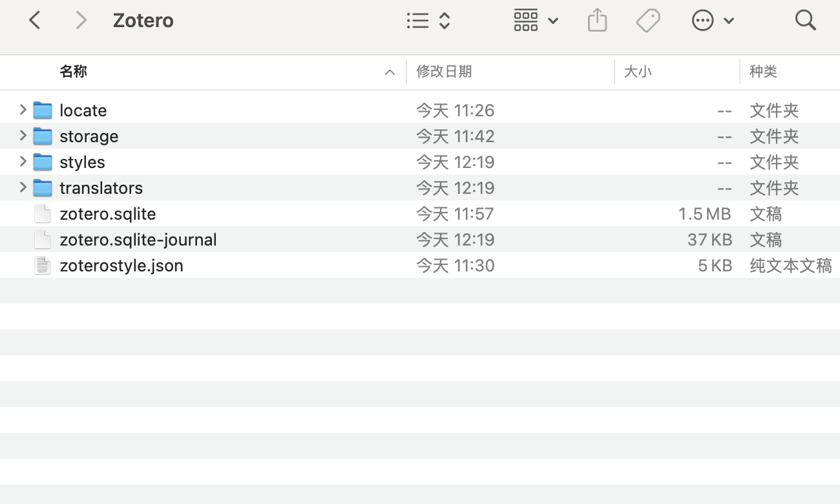
Task: Select the file name zoterostyle.json
Action: (x=121, y=266)
